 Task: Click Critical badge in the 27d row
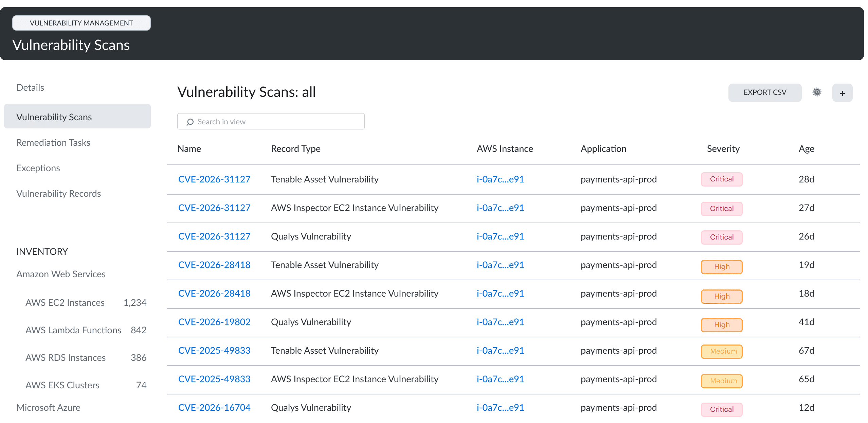pyautogui.click(x=722, y=209)
